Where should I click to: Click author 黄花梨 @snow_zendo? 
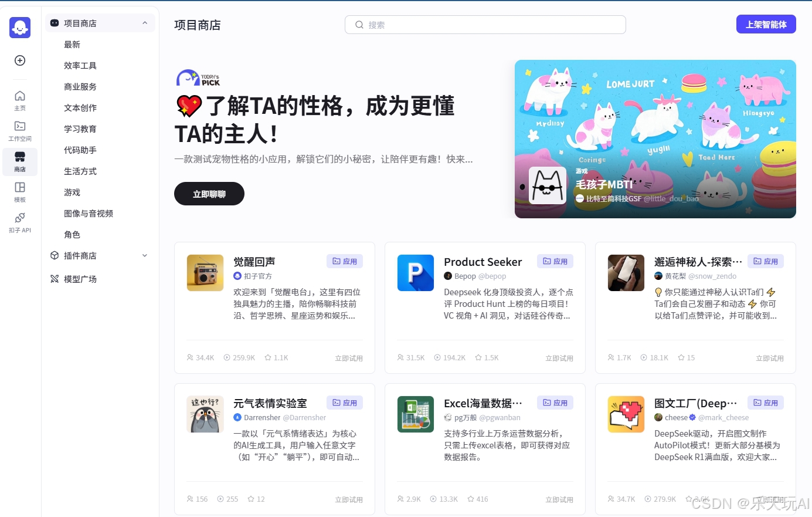click(695, 276)
